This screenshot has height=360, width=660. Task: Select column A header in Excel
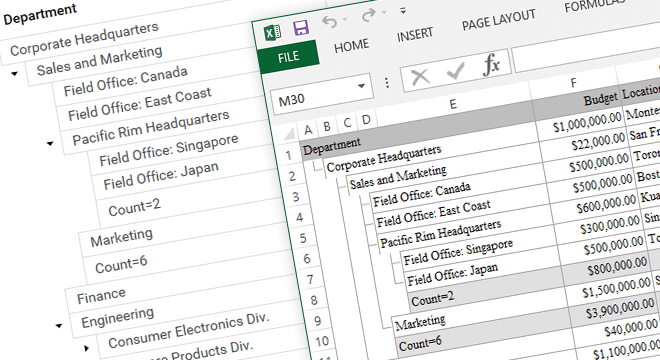click(x=308, y=130)
